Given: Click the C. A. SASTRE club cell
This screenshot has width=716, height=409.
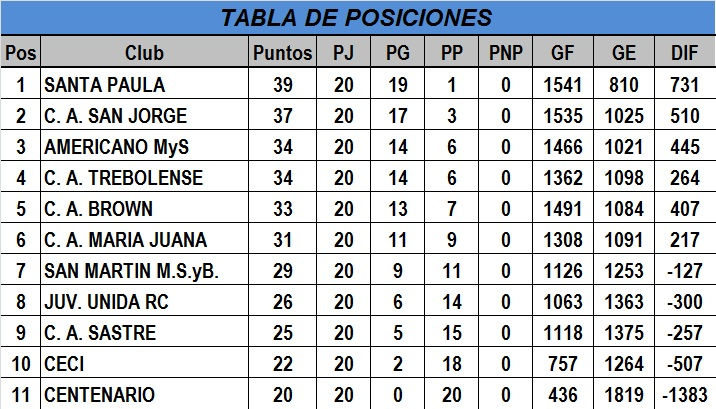Looking at the screenshot, I should coord(144,333).
